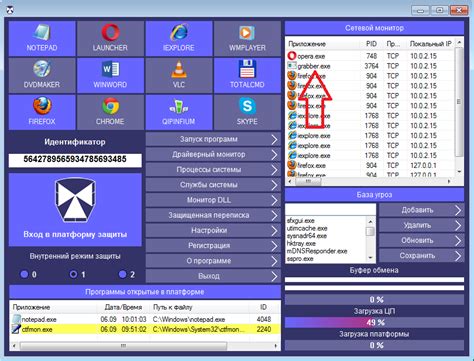Open Монитор DLL
474x361 pixels.
coord(213,200)
